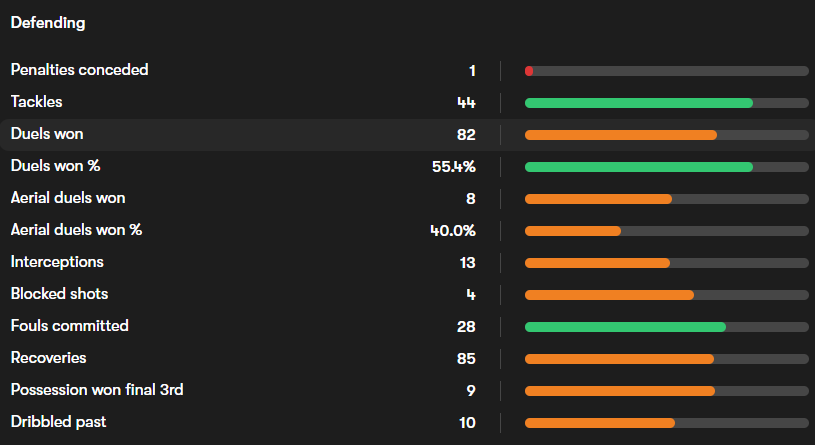The height and width of the screenshot is (445, 815).
Task: Select the Recoveries stat label
Action: click(48, 358)
